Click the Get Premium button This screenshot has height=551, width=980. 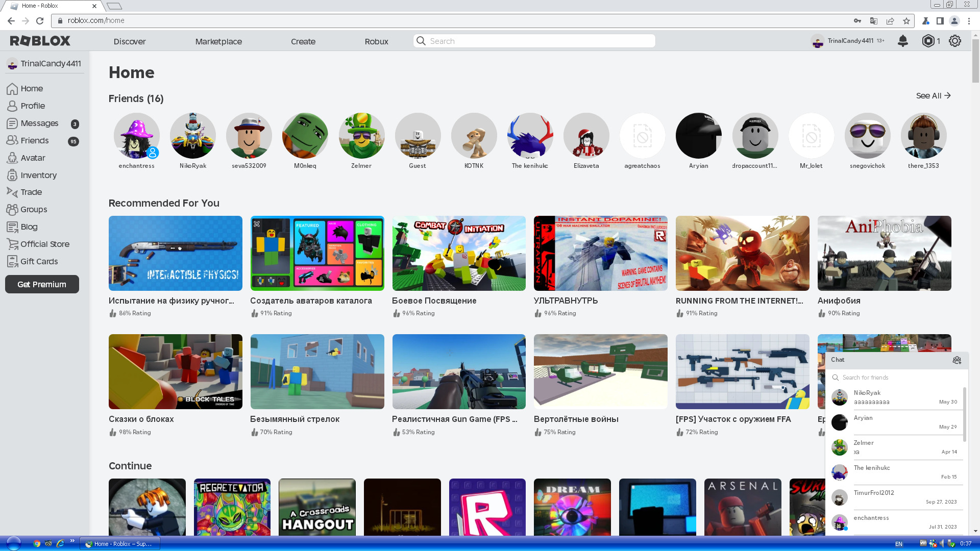point(42,284)
